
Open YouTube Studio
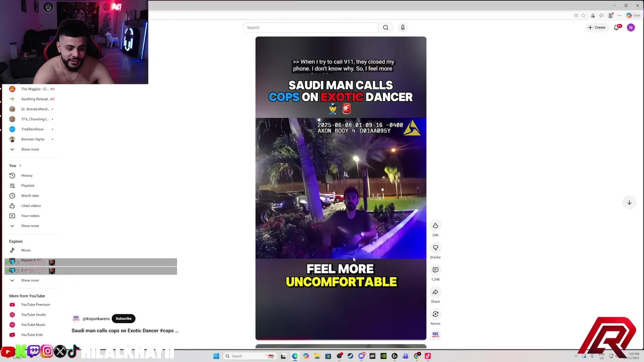point(33,315)
